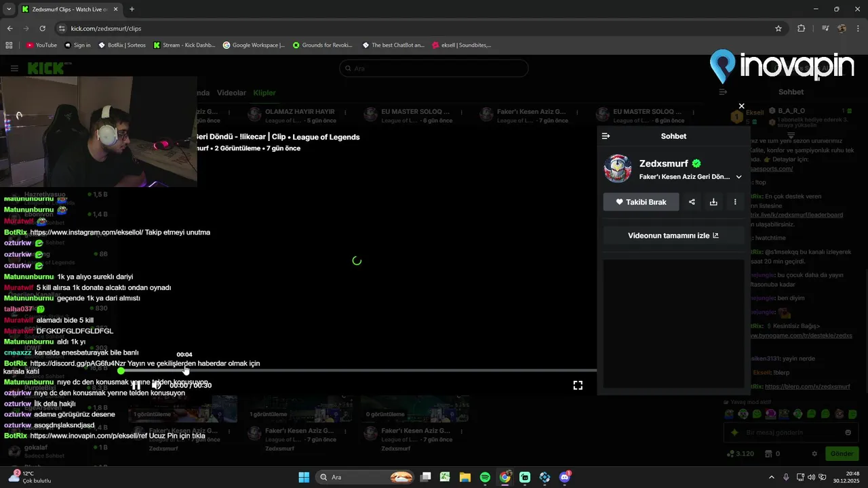Click the clip progress bar handle
The image size is (868, 488).
click(x=121, y=371)
